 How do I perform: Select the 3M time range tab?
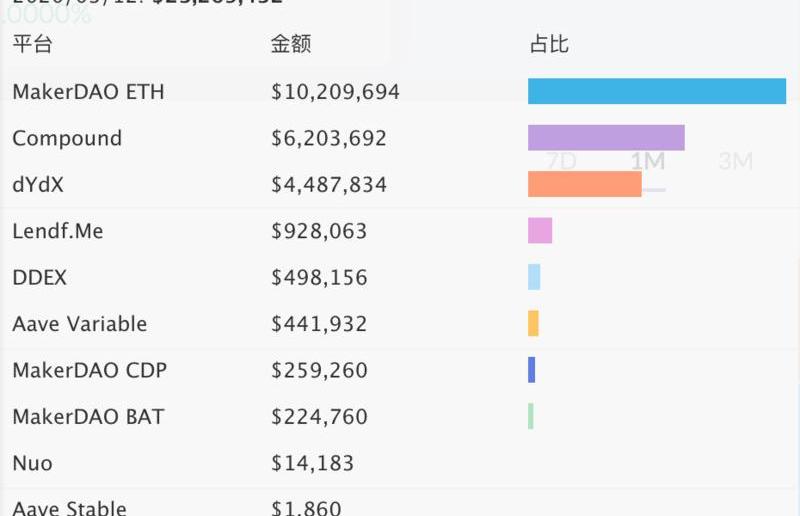735,161
